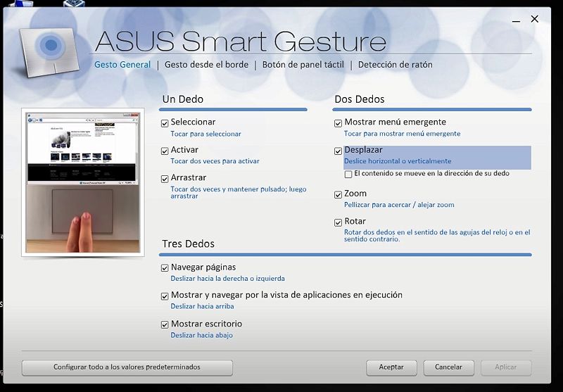Close the ASUS Smart Gesture window
Screen dimensions: 563x392
pyautogui.click(x=535, y=19)
